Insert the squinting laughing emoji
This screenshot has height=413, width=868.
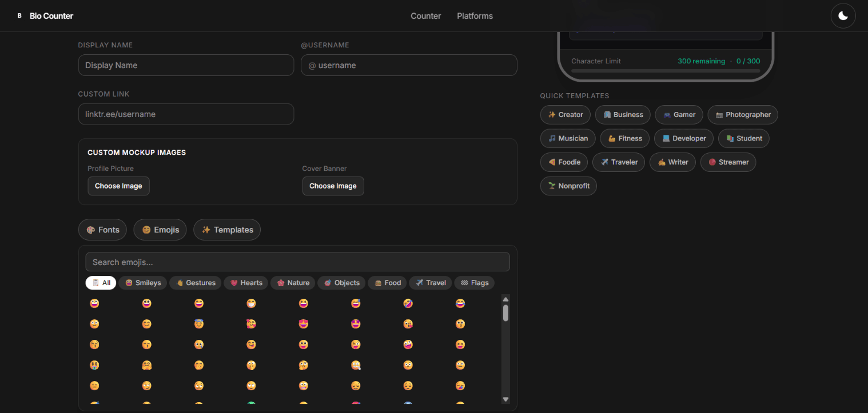303,303
